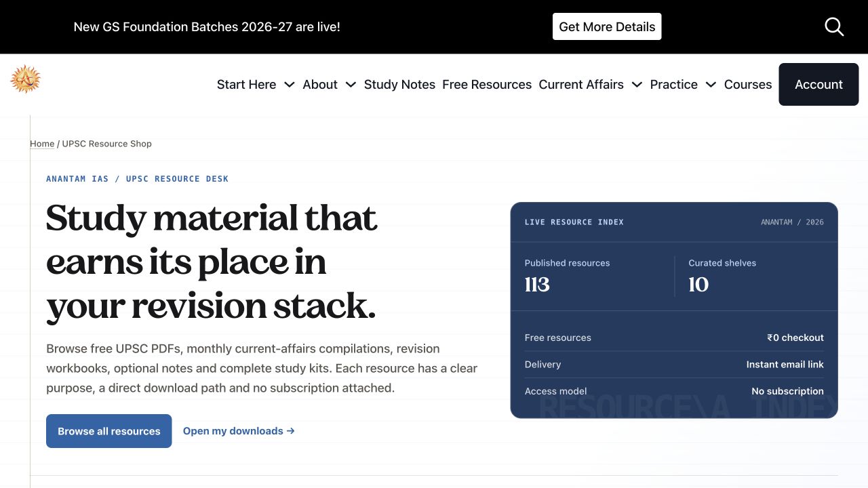Screen dimensions: 868x488
Task: Expand the Current Affairs chevron
Action: click(637, 85)
